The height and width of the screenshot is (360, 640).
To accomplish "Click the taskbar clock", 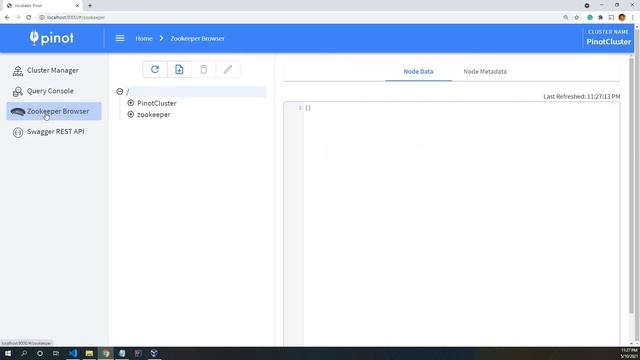I will pyautogui.click(x=629, y=353).
